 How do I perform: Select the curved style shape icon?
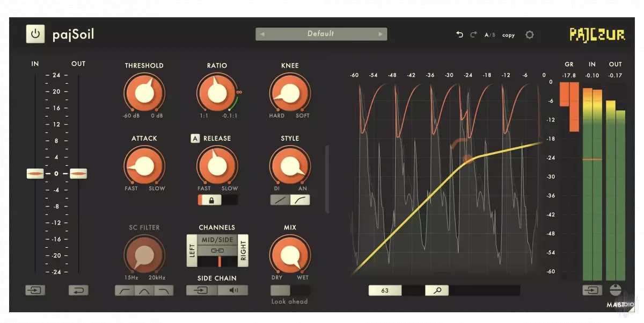point(300,200)
